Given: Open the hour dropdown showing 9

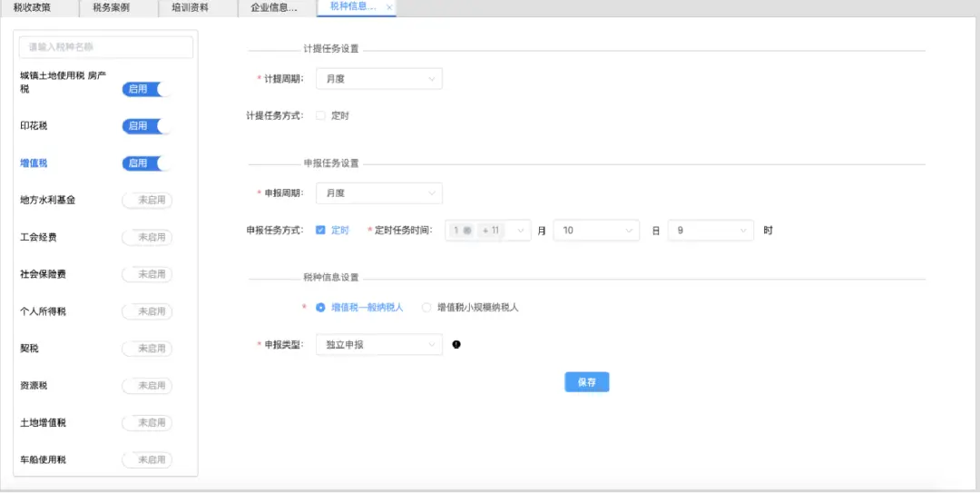Looking at the screenshot, I should (710, 231).
